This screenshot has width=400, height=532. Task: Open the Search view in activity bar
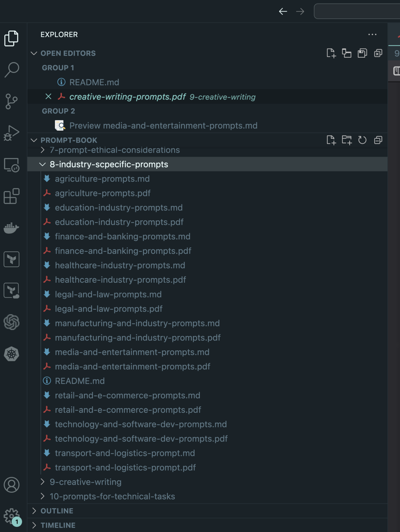(x=12, y=70)
